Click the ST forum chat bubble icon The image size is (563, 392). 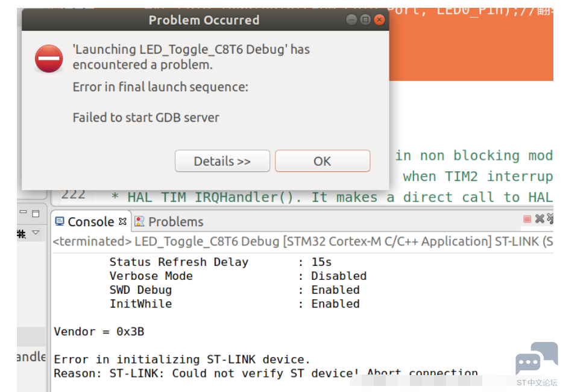tap(537, 358)
